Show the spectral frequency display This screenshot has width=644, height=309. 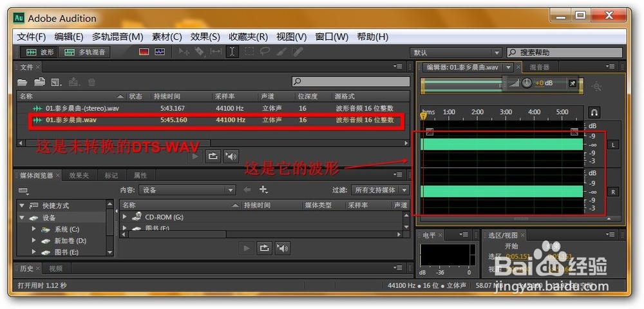click(144, 52)
